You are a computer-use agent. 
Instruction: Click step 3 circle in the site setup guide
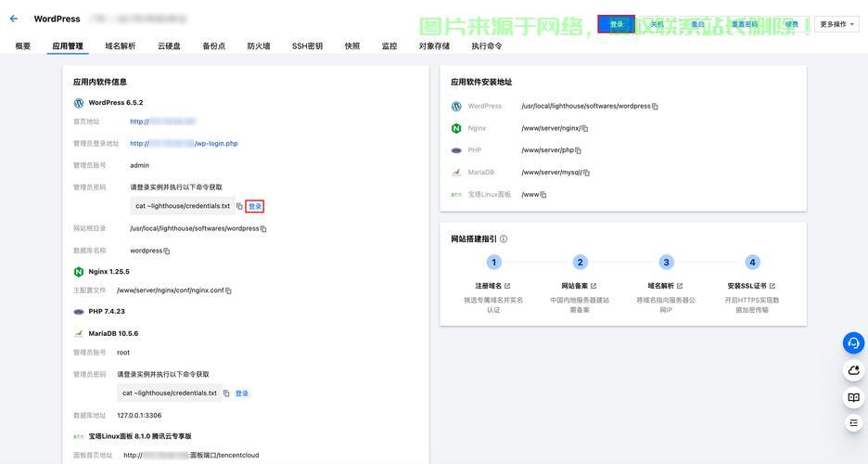click(666, 263)
